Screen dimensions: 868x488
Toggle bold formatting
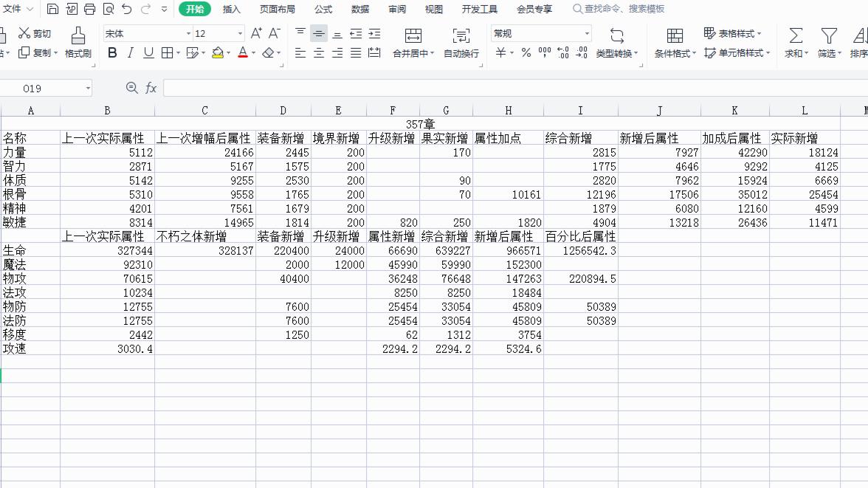point(112,52)
